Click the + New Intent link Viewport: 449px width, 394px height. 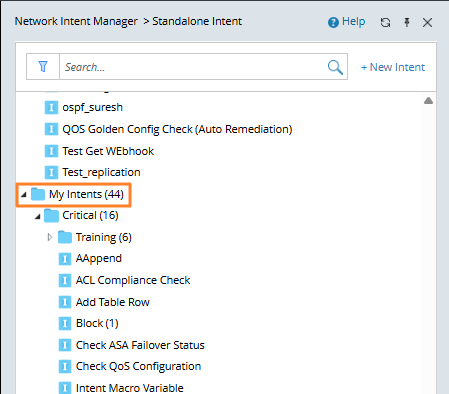point(393,67)
